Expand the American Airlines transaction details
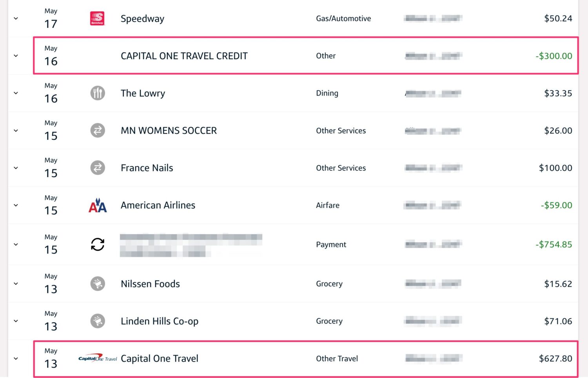Image resolution: width=588 pixels, height=378 pixels. click(x=16, y=205)
